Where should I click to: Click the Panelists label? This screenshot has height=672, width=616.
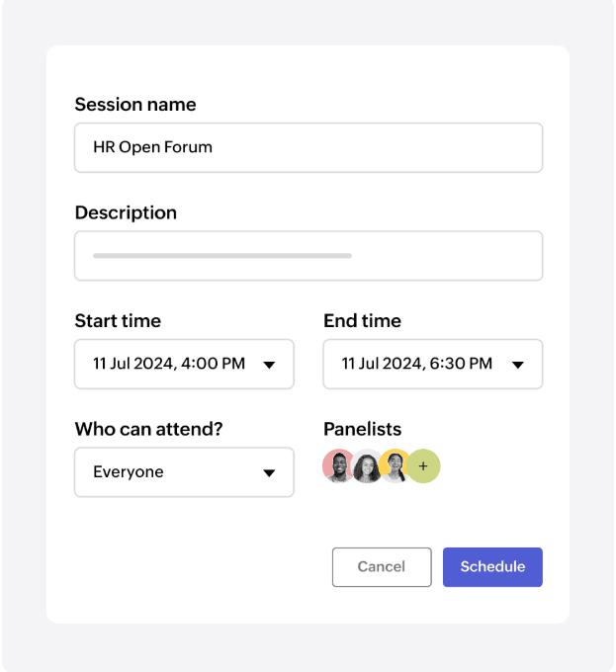362,429
